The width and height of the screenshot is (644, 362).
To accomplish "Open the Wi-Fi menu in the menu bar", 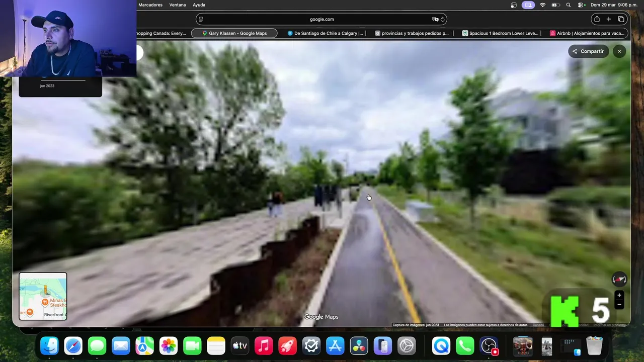I will [542, 5].
